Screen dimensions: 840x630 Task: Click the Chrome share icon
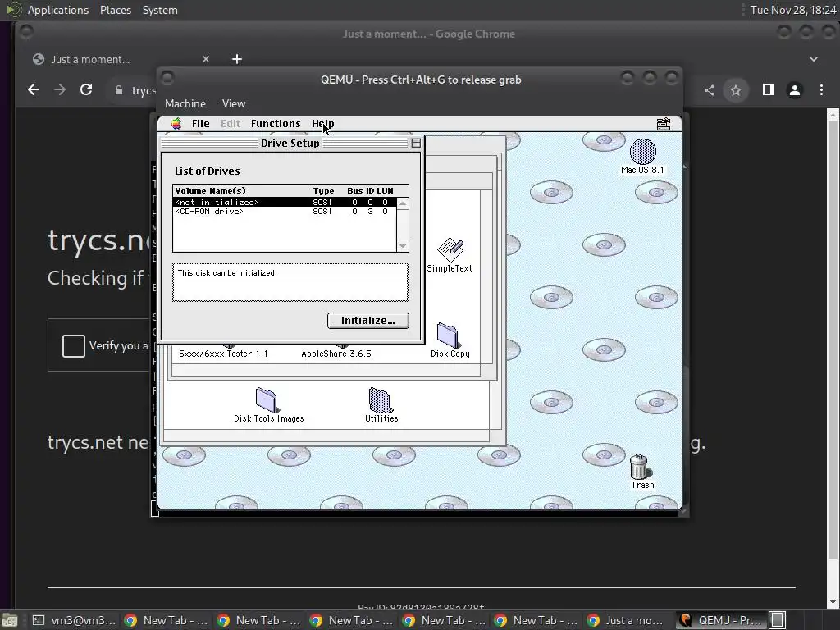[710, 90]
